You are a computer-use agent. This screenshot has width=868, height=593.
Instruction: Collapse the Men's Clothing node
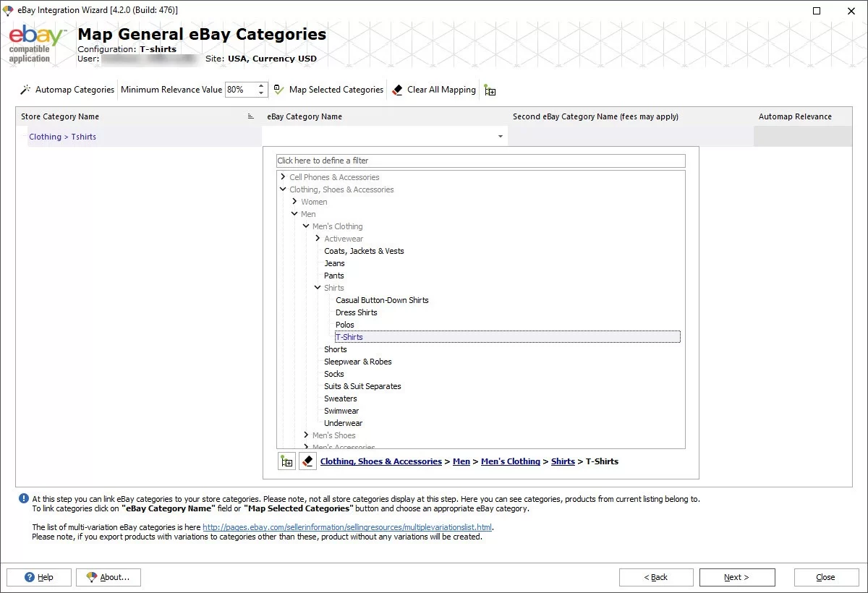(306, 226)
